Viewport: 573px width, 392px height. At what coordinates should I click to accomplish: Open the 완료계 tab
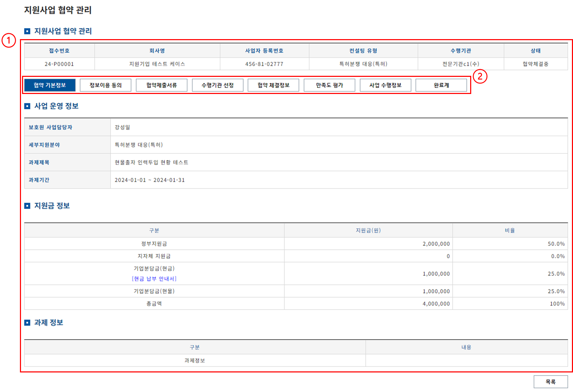pyautogui.click(x=441, y=85)
